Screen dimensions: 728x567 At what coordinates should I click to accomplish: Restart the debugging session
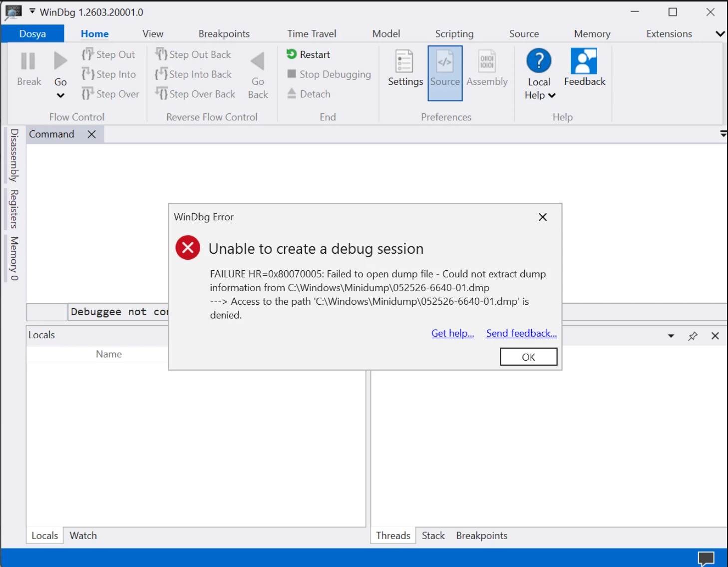tap(309, 54)
